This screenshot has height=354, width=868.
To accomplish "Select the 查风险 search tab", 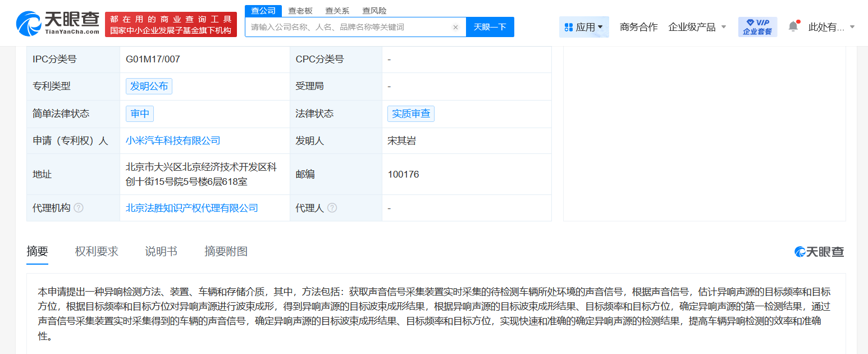I will pos(374,11).
